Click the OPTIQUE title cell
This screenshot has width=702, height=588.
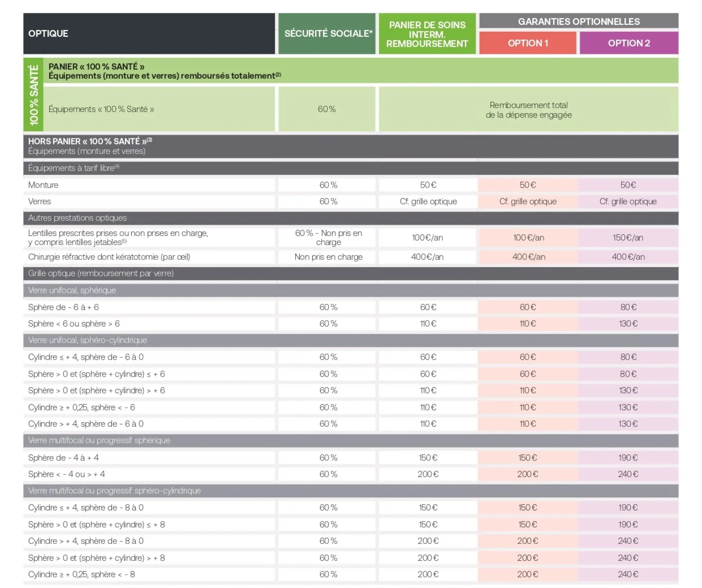click(x=48, y=34)
